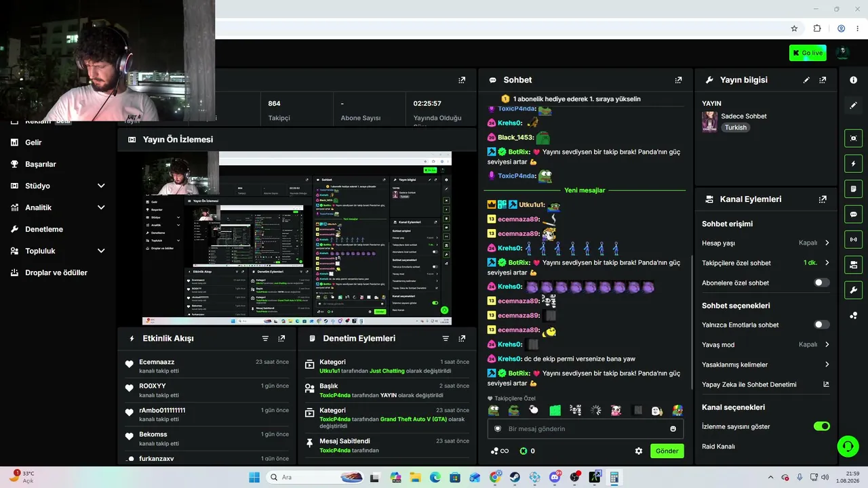Screen dimensions: 868x488
Task: Toggle the lightning activity feed icon
Action: [853, 163]
